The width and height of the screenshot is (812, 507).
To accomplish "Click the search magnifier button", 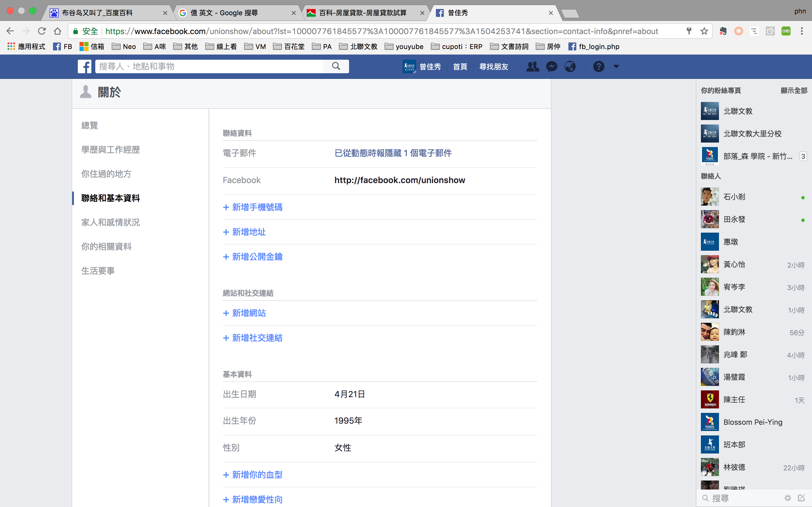I will point(336,66).
